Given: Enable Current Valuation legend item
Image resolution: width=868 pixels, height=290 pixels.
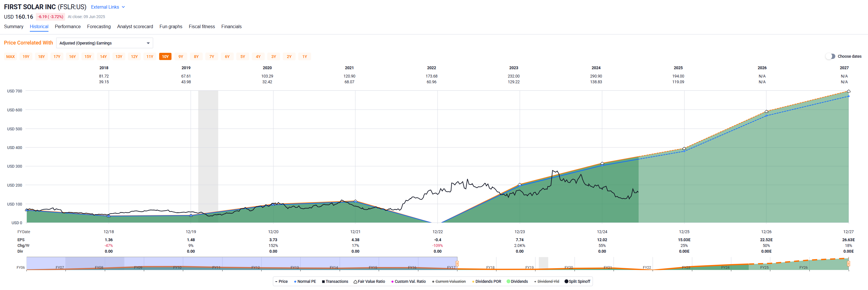Looking at the screenshot, I should pyautogui.click(x=449, y=282).
